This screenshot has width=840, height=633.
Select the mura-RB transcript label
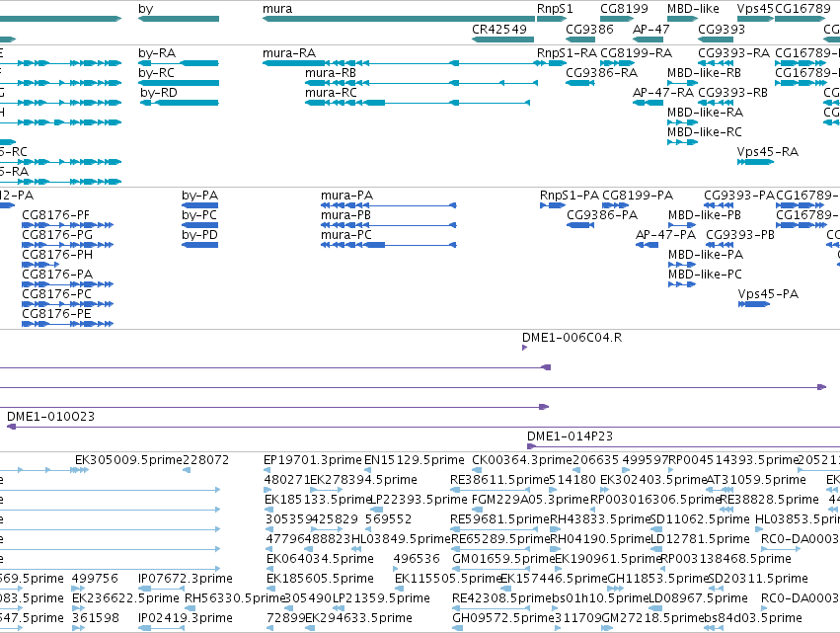[331, 73]
